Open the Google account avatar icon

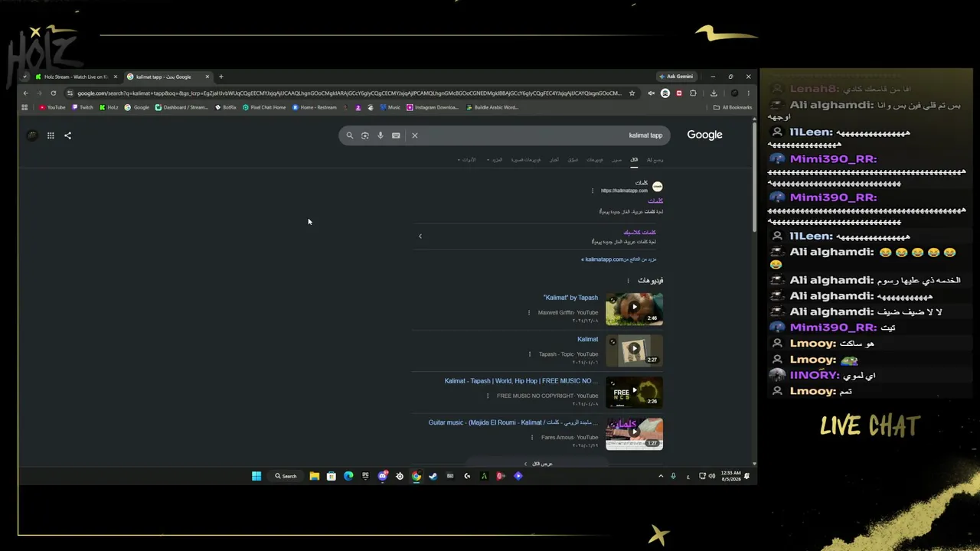(32, 135)
